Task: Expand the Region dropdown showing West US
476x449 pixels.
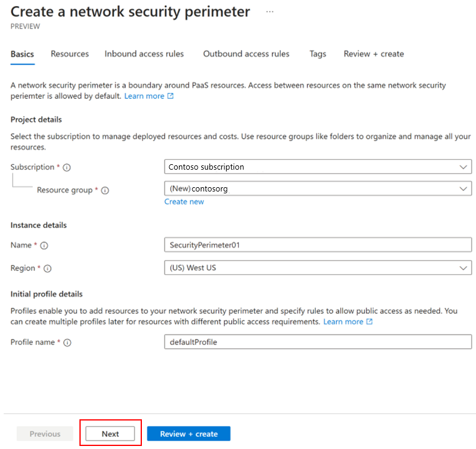Action: [x=318, y=268]
